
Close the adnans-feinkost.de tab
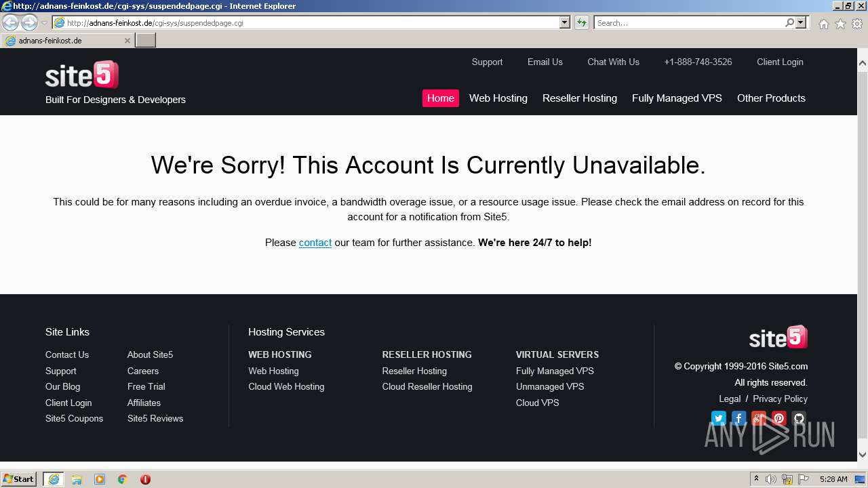point(127,41)
